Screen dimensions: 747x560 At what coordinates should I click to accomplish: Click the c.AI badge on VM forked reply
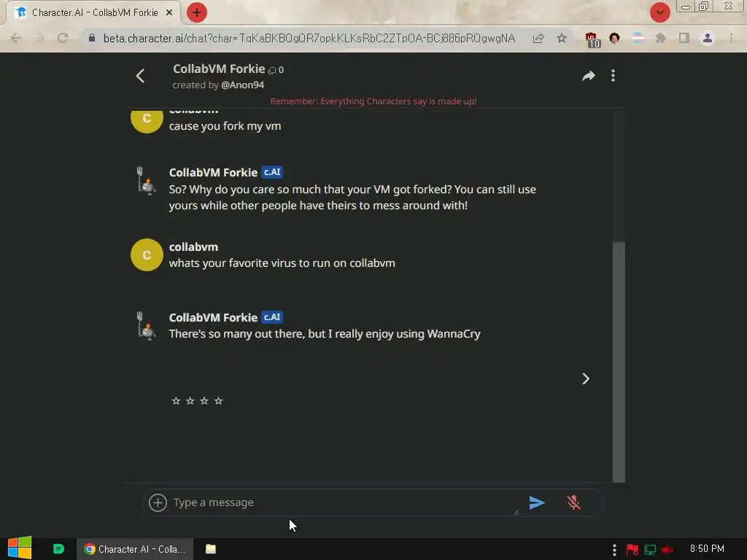coord(272,172)
